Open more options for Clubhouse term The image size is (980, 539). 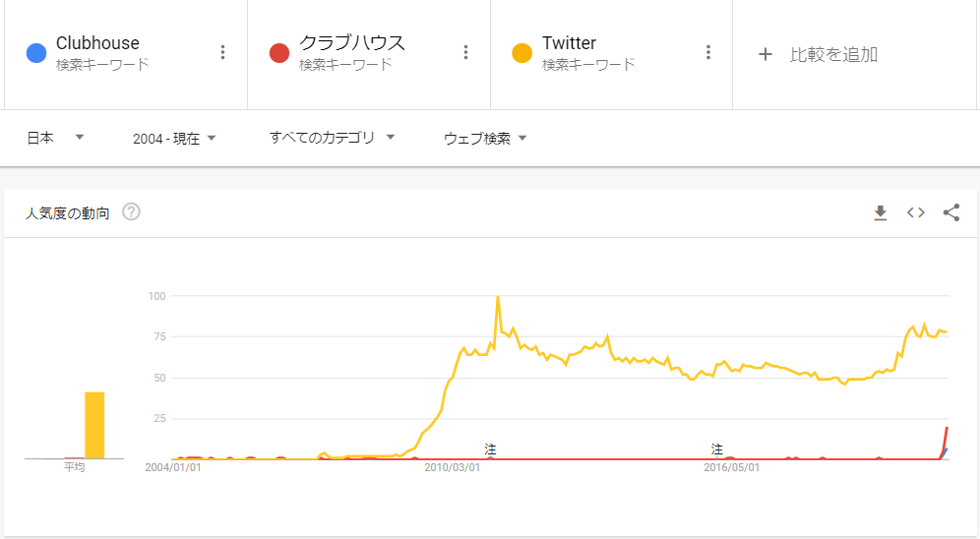(222, 52)
